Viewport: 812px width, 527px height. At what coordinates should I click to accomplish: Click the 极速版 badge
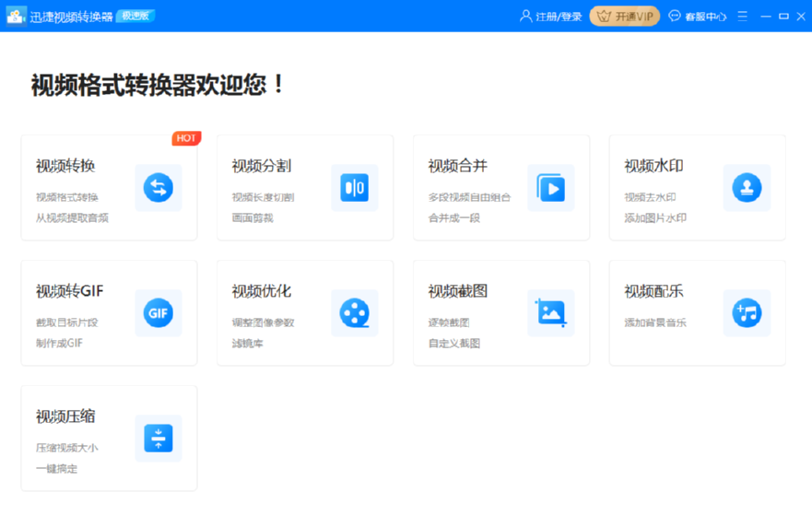(x=135, y=16)
